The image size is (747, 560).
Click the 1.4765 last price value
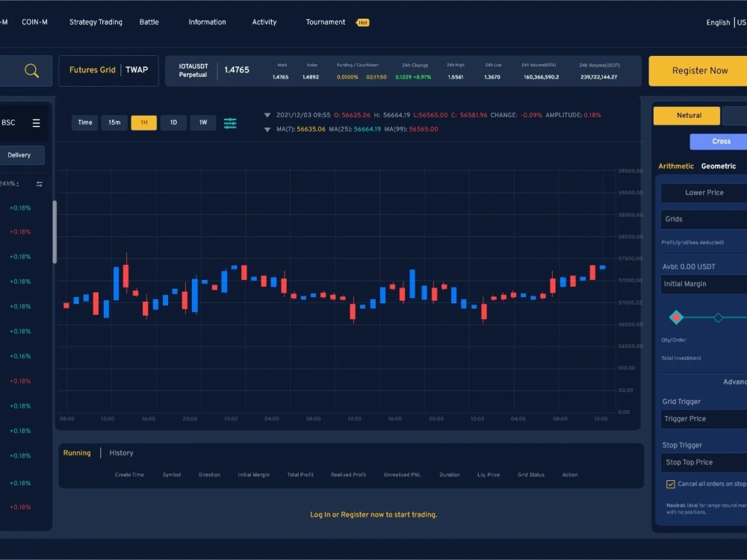point(236,70)
